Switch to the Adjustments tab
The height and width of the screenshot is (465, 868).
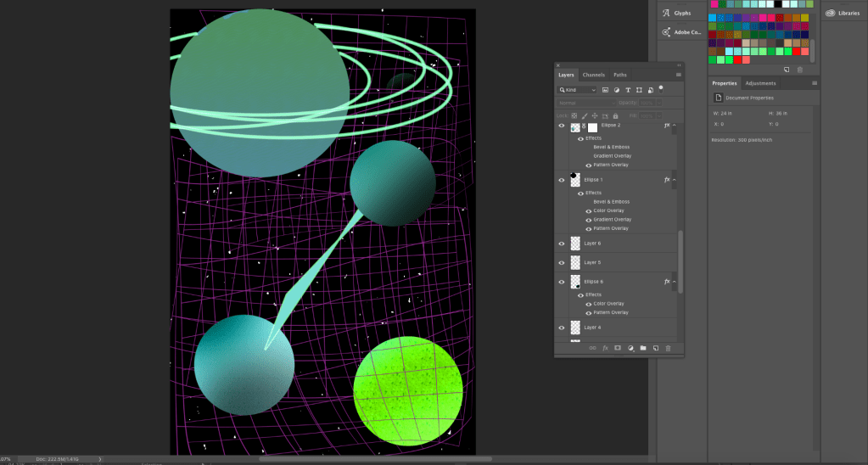tap(760, 83)
